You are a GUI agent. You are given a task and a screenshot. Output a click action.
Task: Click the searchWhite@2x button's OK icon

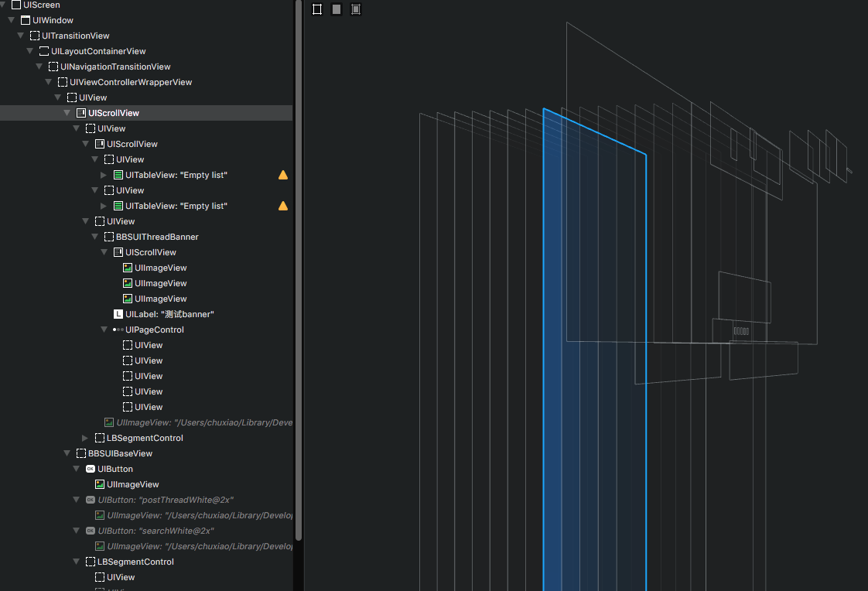point(91,531)
